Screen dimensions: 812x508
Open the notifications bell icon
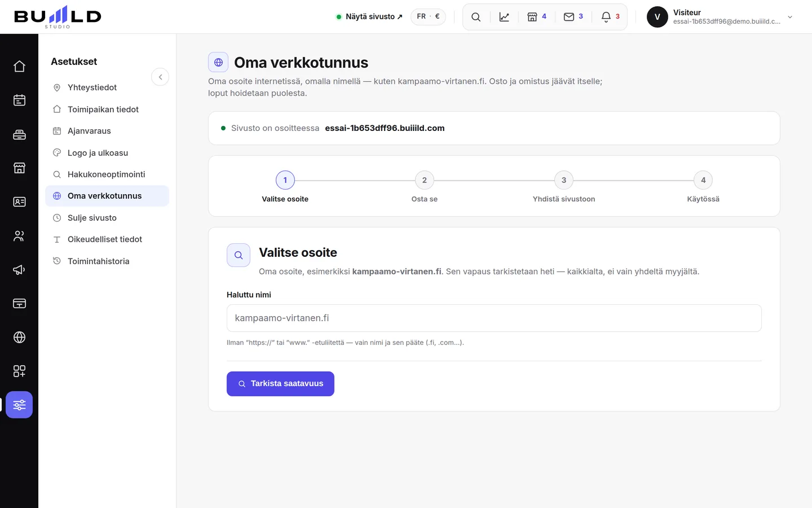point(611,17)
